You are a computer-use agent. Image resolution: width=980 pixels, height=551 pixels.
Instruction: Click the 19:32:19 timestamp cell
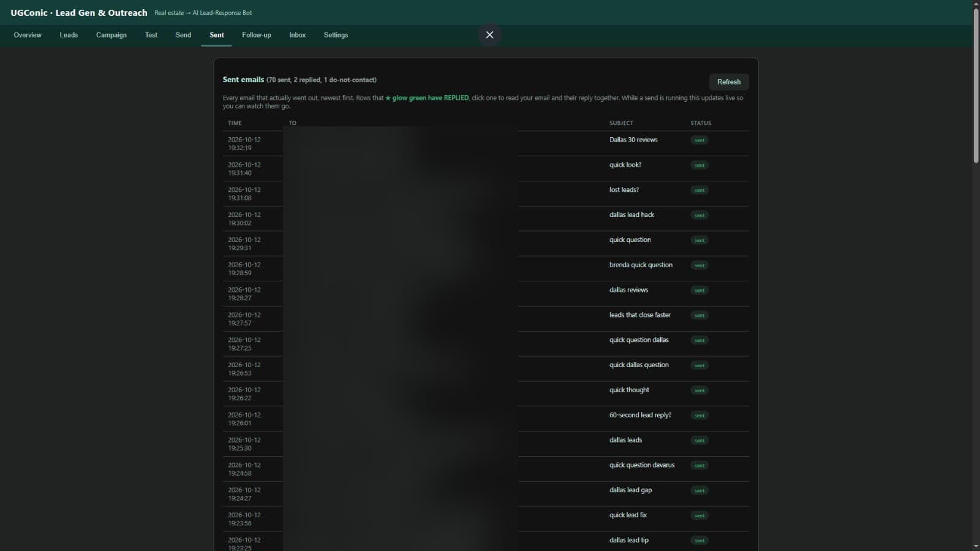244,143
